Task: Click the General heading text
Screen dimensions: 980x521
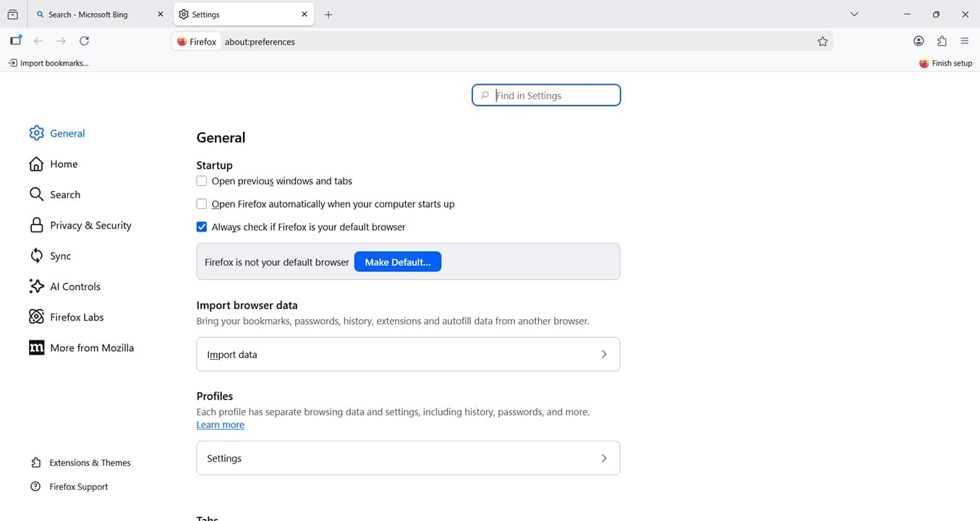Action: pos(221,137)
